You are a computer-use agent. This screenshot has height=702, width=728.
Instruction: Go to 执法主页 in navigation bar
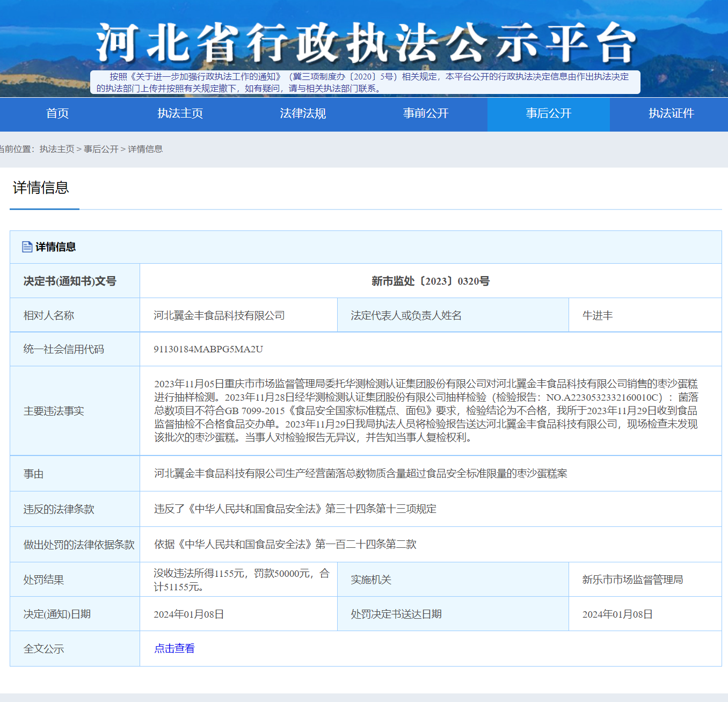pos(180,114)
